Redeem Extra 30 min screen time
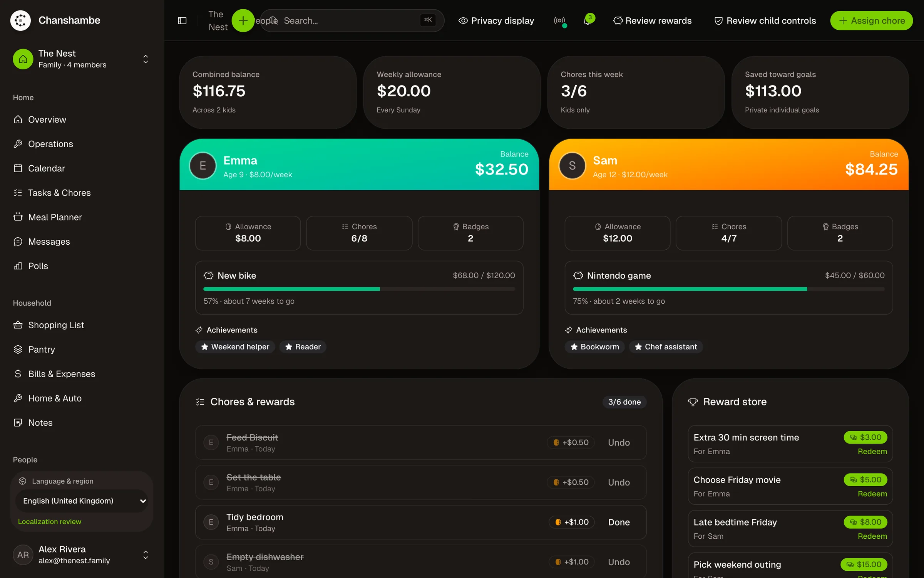924x578 pixels. pyautogui.click(x=872, y=451)
